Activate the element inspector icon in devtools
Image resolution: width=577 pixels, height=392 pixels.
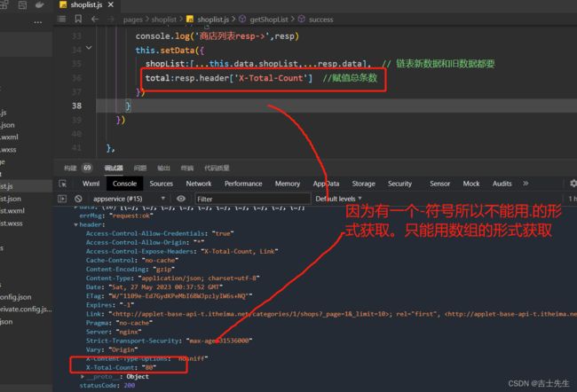coord(63,184)
